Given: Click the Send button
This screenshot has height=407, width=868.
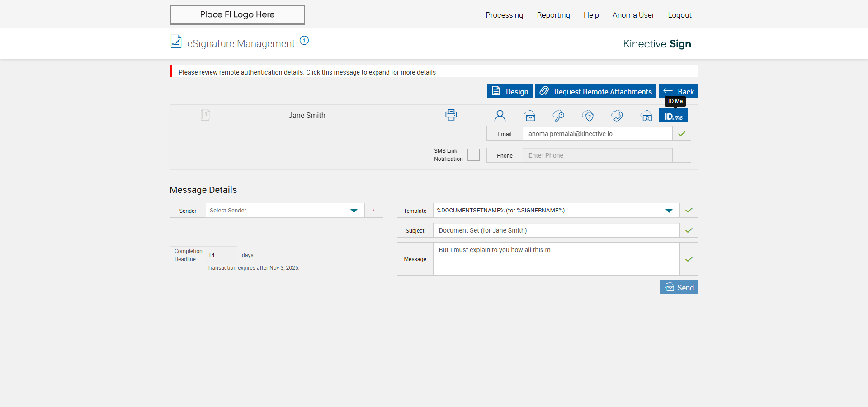Looking at the screenshot, I should click(x=679, y=287).
